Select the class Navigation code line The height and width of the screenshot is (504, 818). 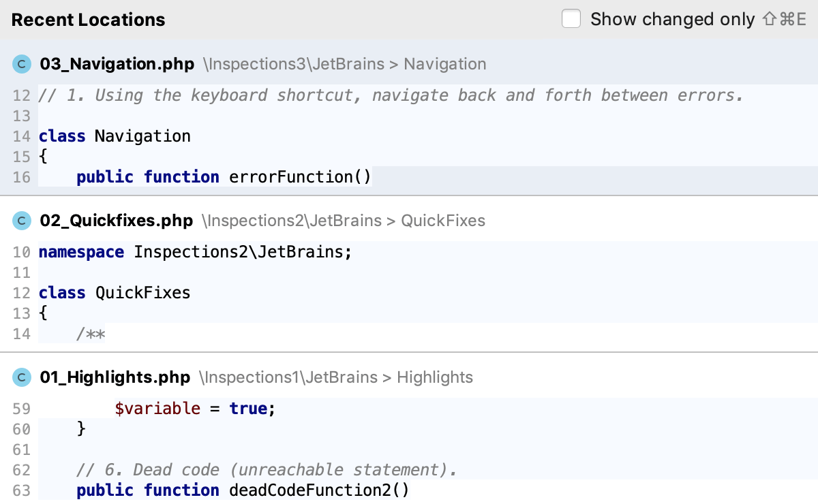pos(115,136)
